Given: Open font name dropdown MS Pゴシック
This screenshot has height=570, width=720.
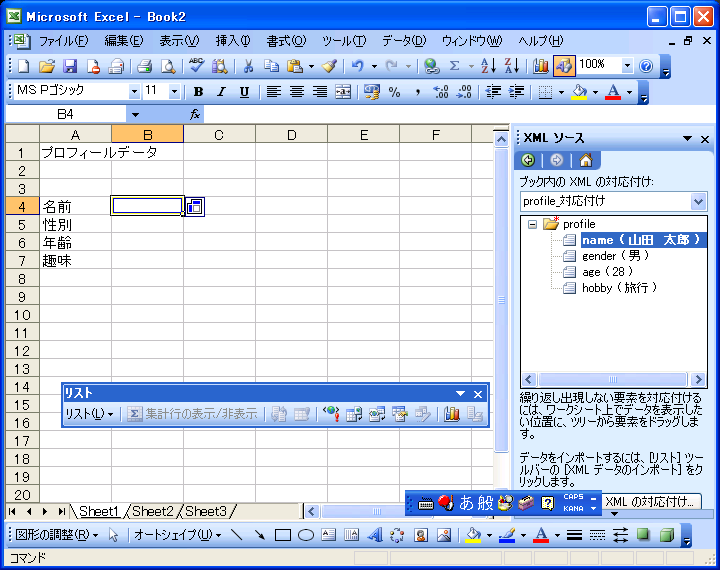Looking at the screenshot, I should [x=134, y=92].
